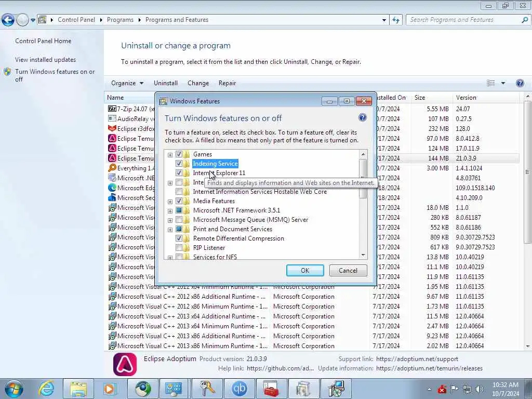
Task: Open Windows Media Player from taskbar
Action: coord(110,389)
